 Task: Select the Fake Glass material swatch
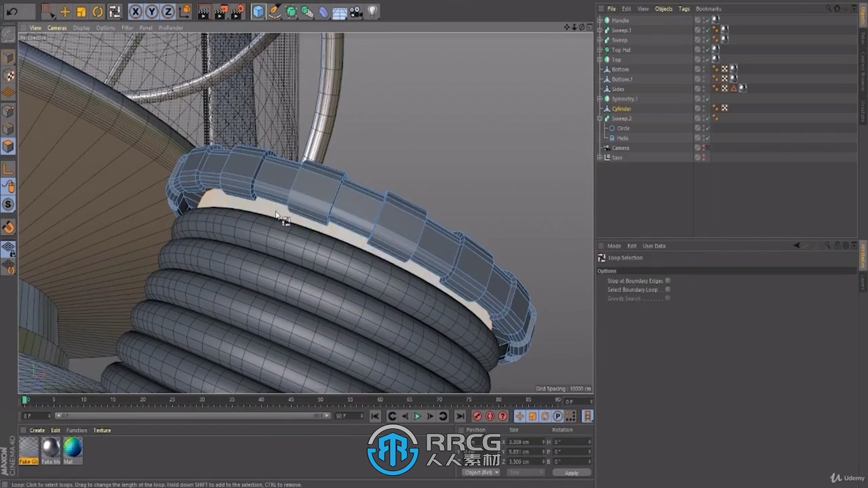coord(28,451)
